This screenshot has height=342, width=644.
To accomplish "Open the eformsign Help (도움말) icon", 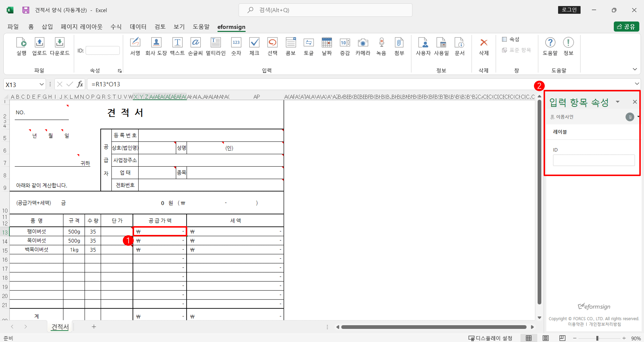I will pos(550,46).
